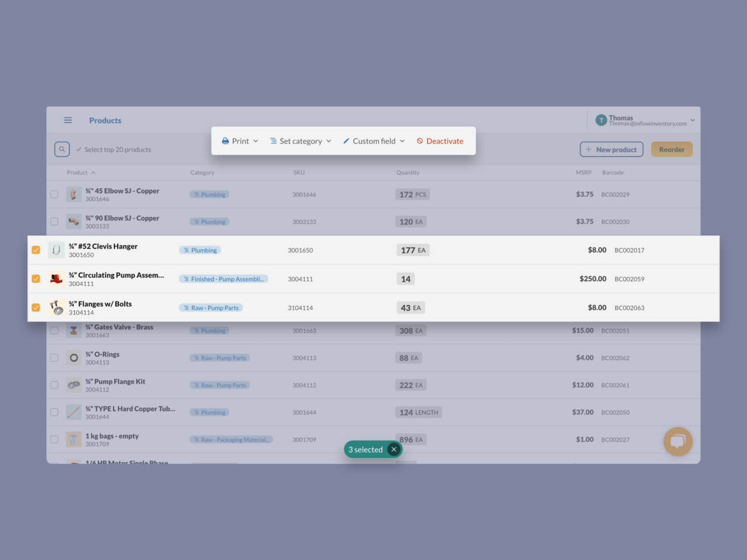The height and width of the screenshot is (560, 747).
Task: Expand the account dropdown next to Thomas
Action: pos(692,120)
